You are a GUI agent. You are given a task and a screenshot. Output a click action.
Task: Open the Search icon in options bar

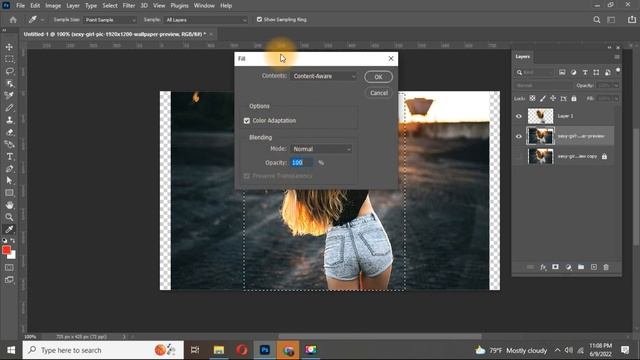point(597,20)
